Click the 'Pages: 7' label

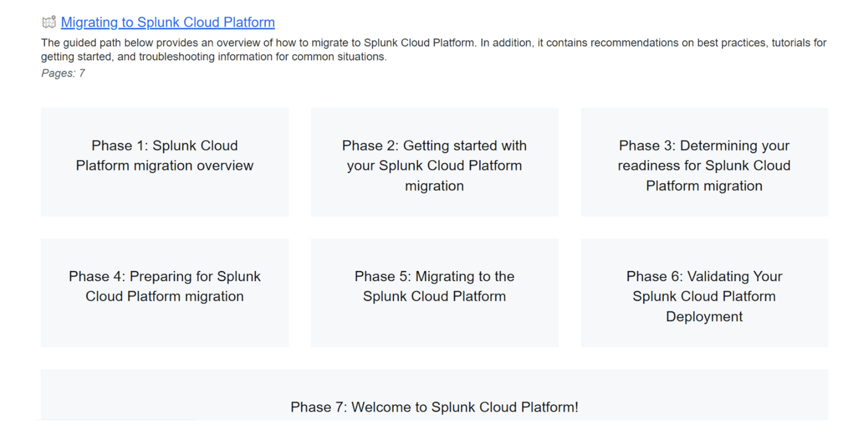63,73
